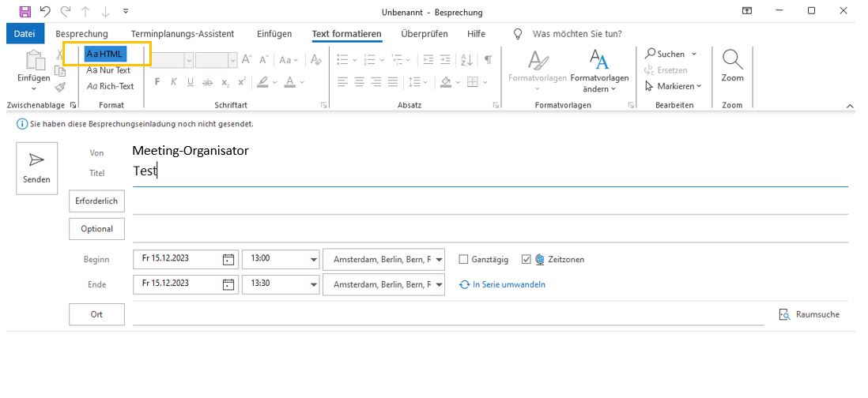This screenshot has height=398, width=868.
Task: Open the end time zone dropdown
Action: (440, 284)
